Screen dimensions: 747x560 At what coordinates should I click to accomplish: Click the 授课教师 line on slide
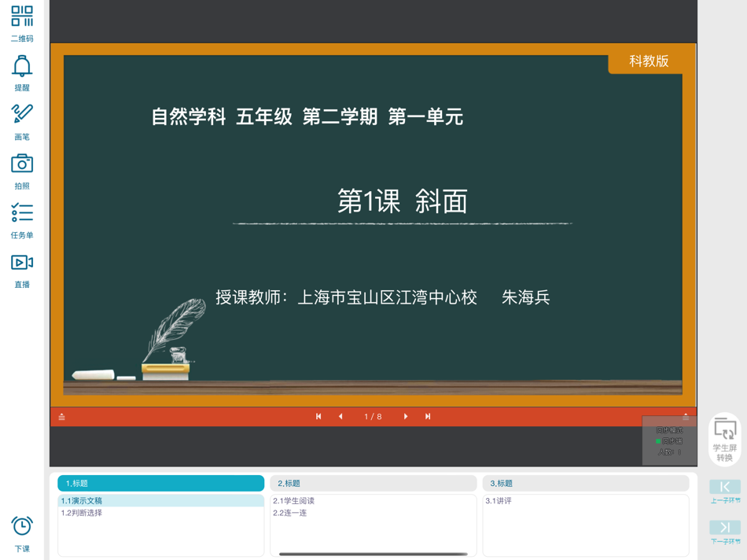[383, 297]
